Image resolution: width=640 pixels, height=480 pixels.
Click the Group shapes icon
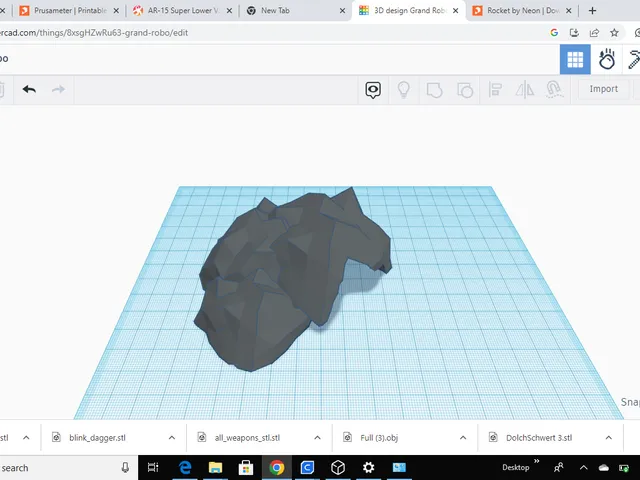434,90
